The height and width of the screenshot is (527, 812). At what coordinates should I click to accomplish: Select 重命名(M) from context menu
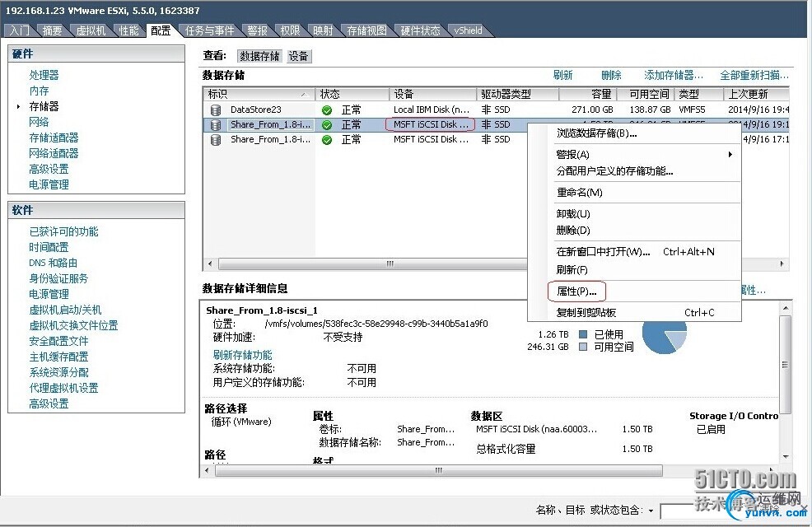coord(579,193)
